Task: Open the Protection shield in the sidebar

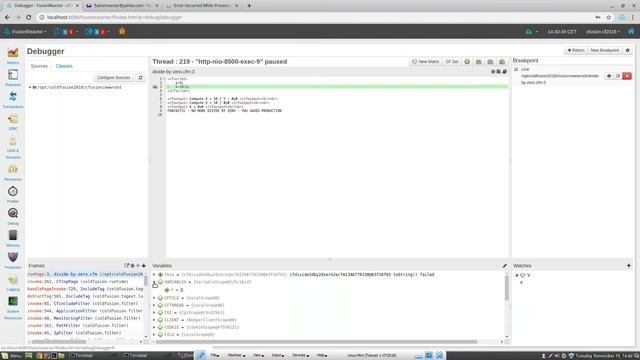Action: [x=13, y=260]
